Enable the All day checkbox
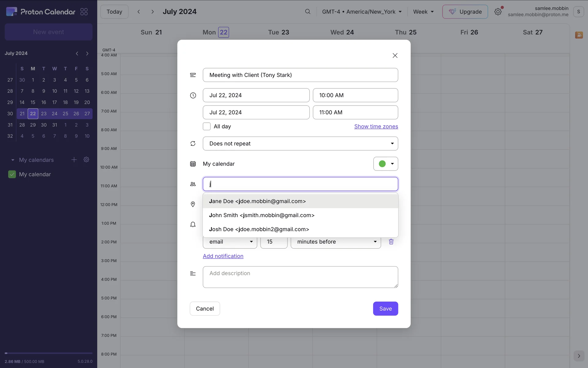 click(x=207, y=126)
